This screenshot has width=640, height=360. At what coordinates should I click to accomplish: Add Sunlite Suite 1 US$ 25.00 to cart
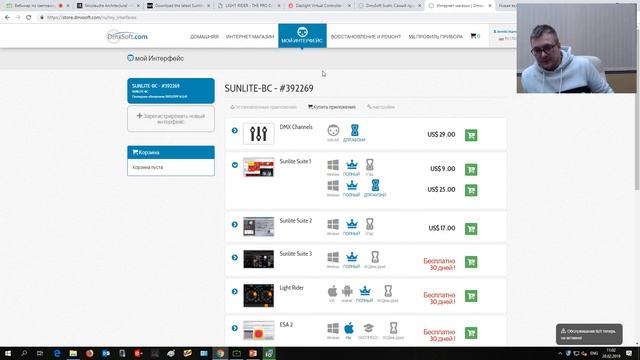[471, 190]
